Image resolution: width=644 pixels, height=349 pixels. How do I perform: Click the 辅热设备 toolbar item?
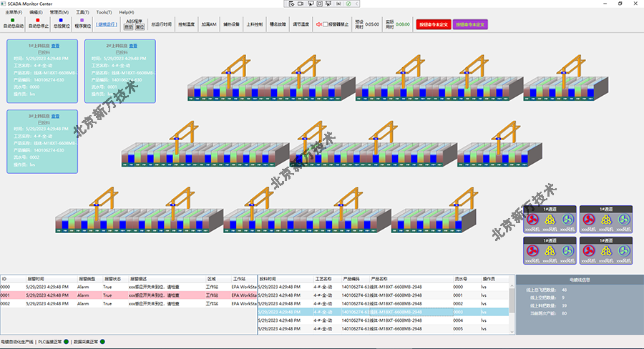(x=231, y=24)
